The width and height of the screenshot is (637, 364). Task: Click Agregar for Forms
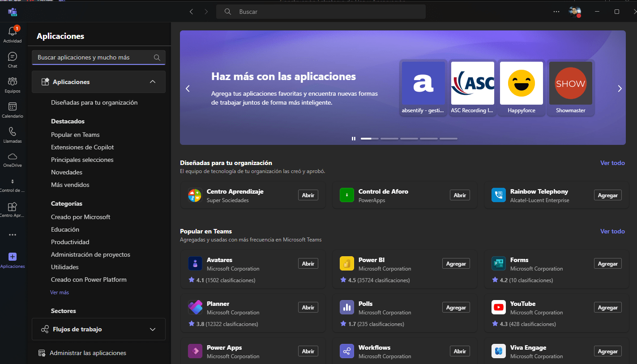608,264
